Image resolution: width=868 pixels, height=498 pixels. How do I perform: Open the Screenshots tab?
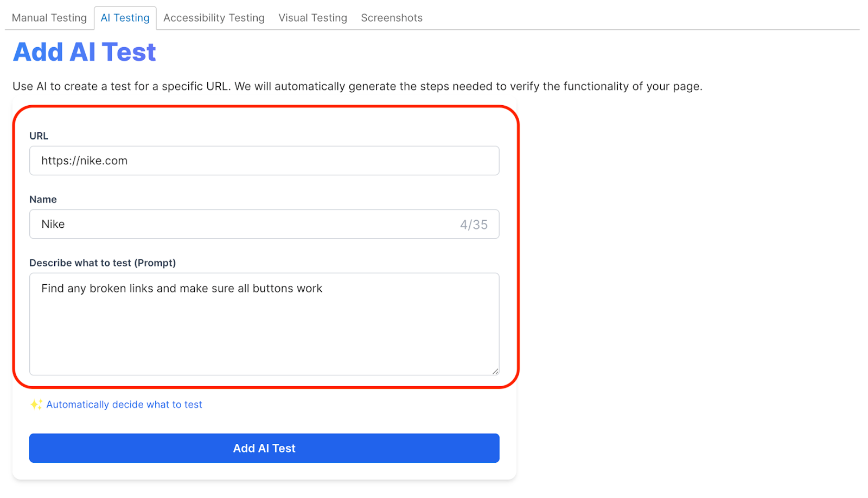[x=392, y=18]
